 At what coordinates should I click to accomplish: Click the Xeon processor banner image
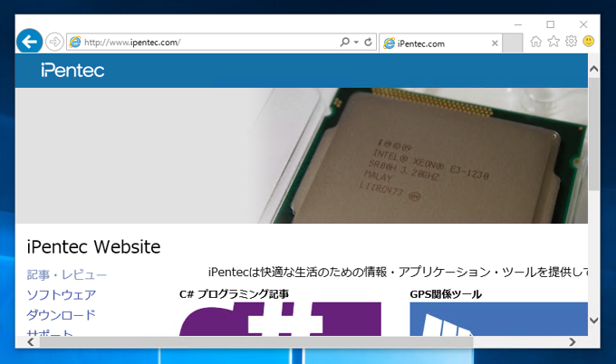coord(302,156)
